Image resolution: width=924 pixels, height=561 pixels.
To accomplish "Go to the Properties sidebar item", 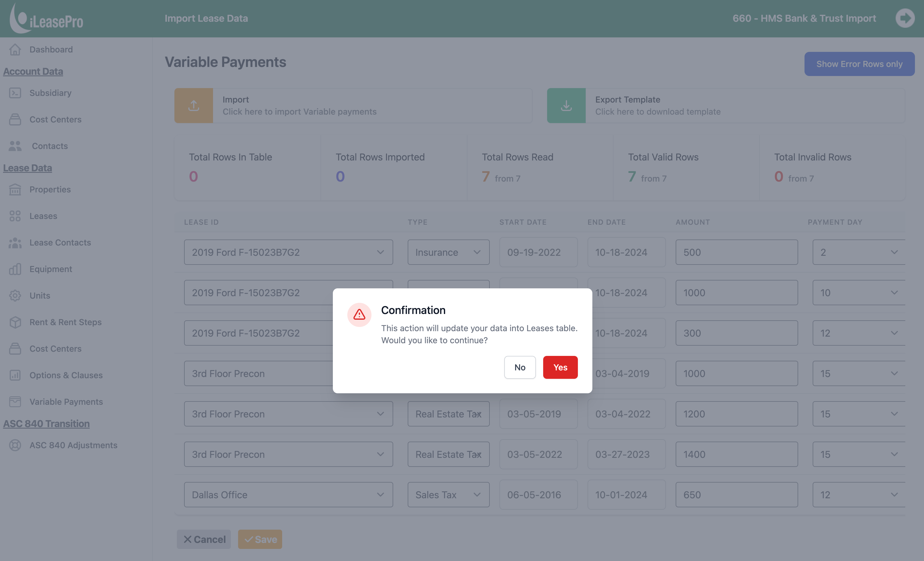I will pyautogui.click(x=50, y=190).
